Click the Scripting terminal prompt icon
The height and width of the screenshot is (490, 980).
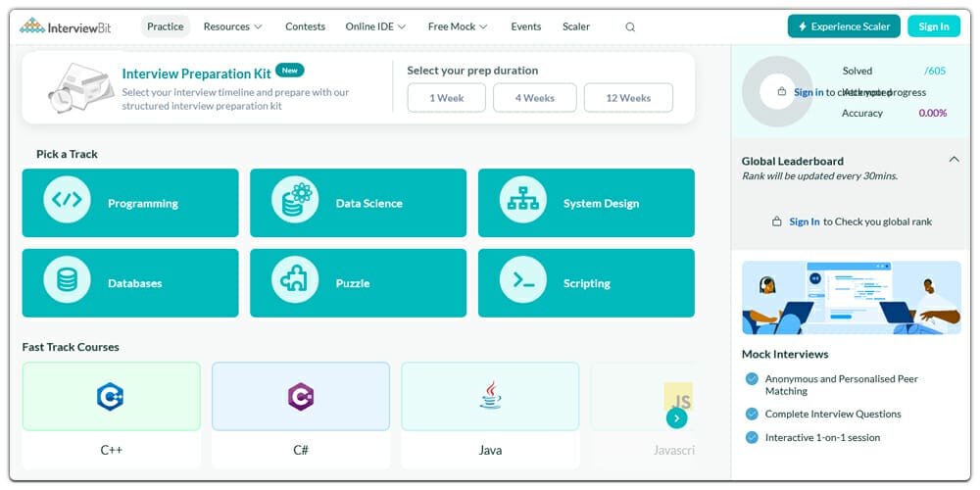(x=522, y=281)
